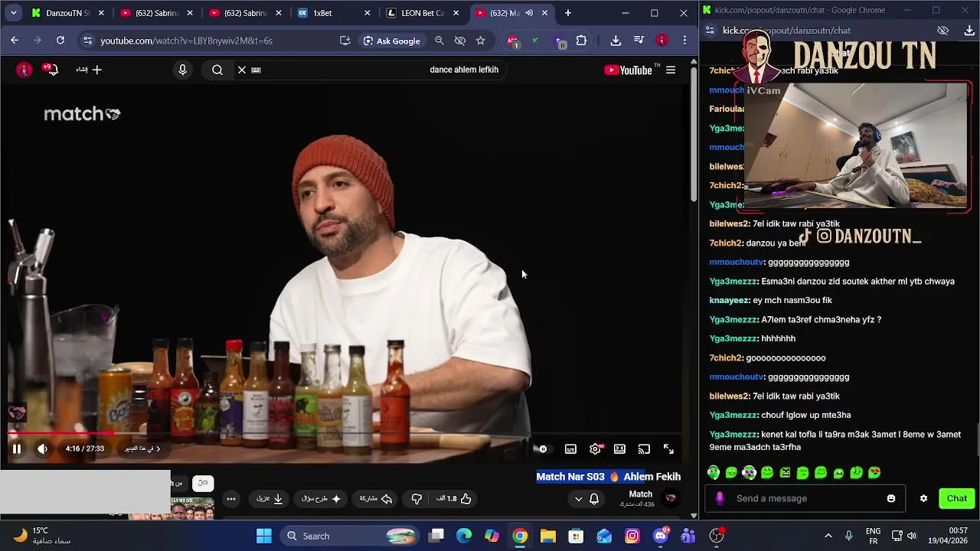The height and width of the screenshot is (551, 980).
Task: Toggle subtitles on the video player
Action: 570,449
